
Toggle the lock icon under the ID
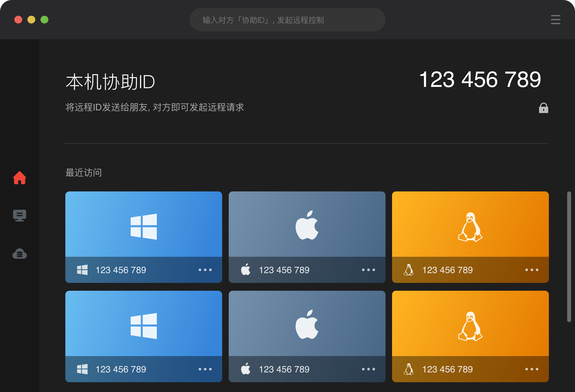click(543, 108)
